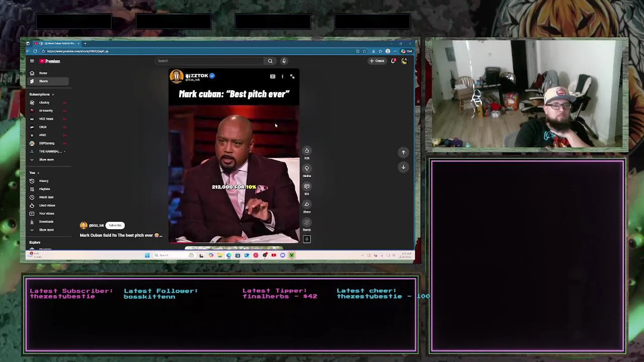This screenshot has height=362, width=644.
Task: Click the Remix button
Action: point(307,222)
